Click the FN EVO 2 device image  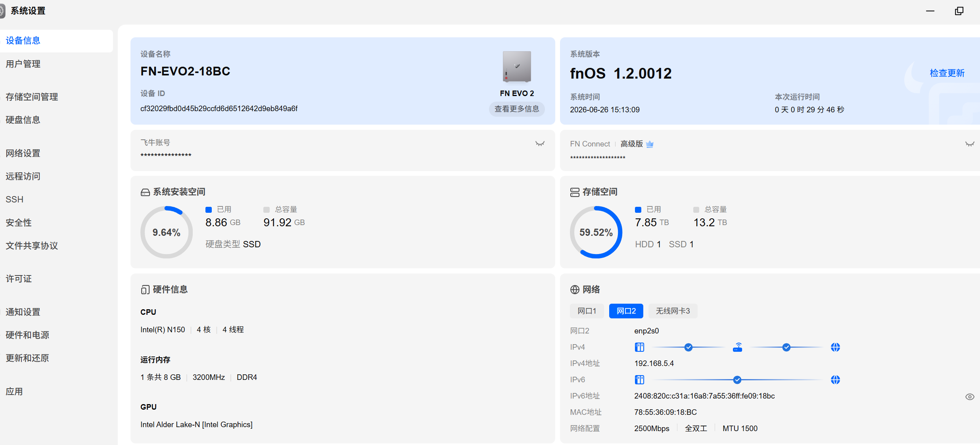[517, 67]
